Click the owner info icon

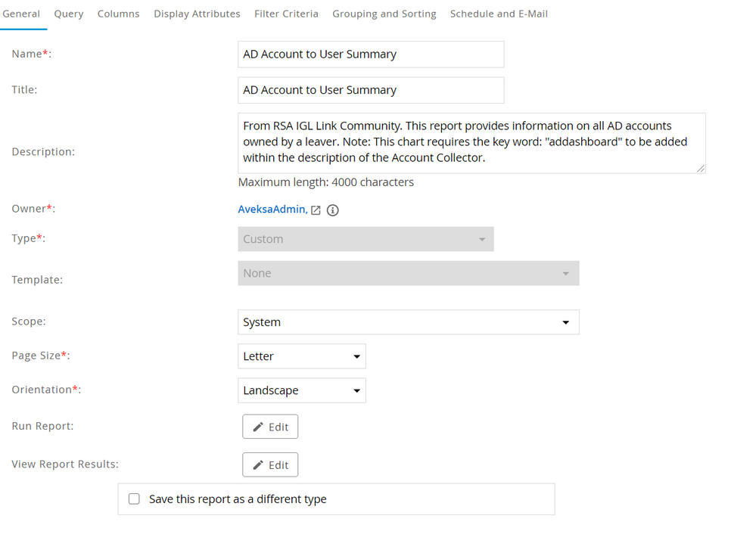coord(332,210)
